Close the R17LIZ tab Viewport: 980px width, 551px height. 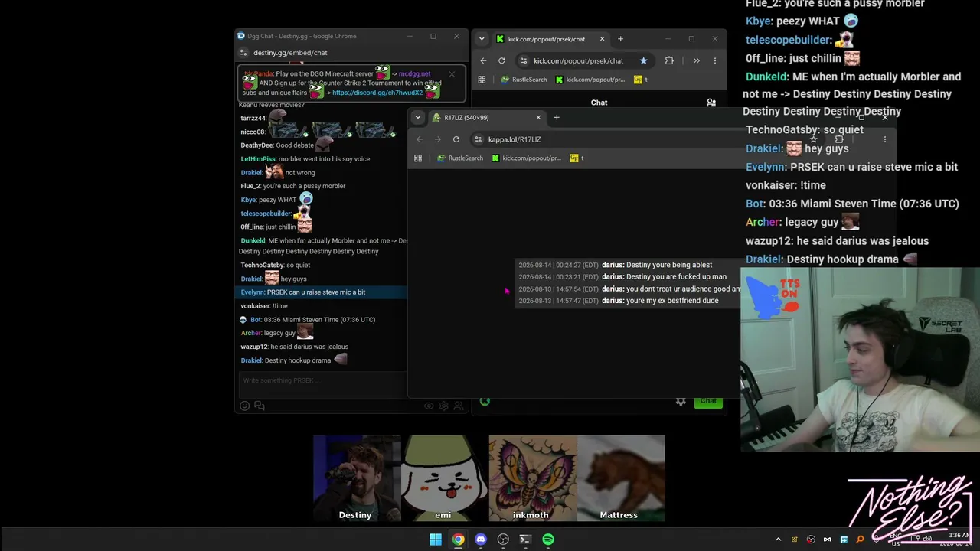point(538,117)
